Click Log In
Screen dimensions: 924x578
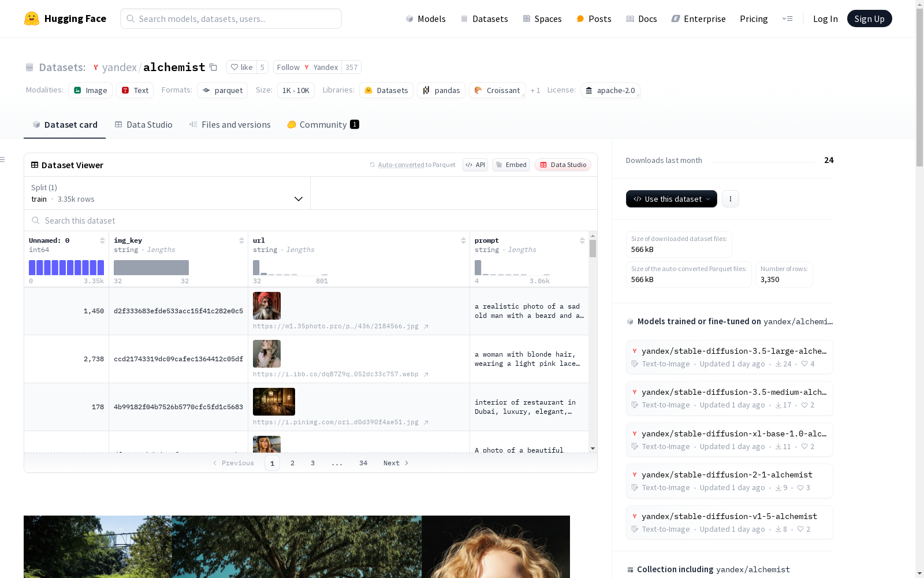[825, 18]
